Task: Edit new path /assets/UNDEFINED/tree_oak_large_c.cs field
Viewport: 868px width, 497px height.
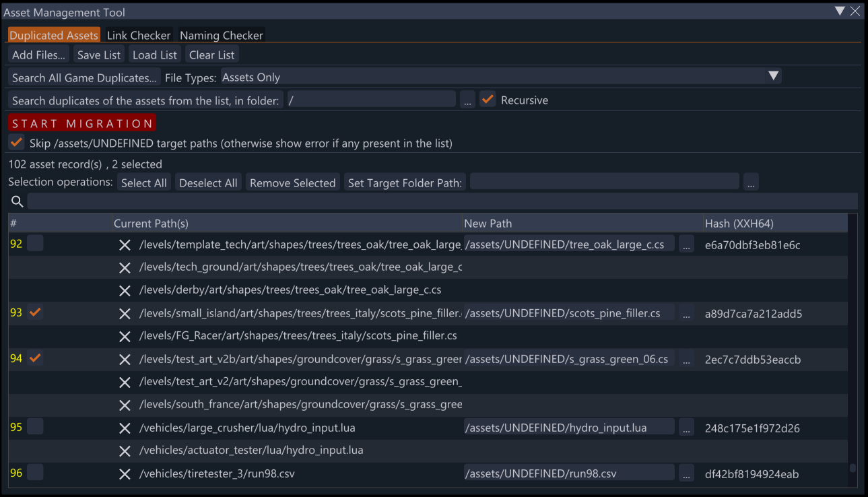Action: click(569, 244)
